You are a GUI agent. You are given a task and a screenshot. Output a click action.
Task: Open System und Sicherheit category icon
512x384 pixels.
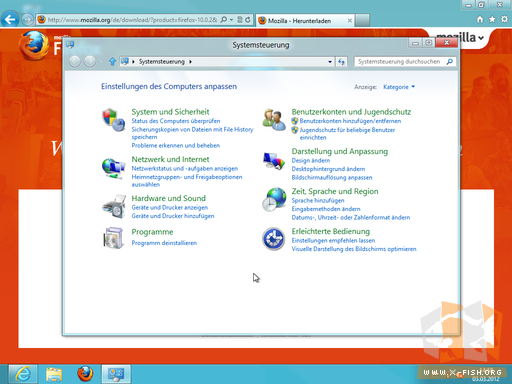pyautogui.click(x=114, y=120)
